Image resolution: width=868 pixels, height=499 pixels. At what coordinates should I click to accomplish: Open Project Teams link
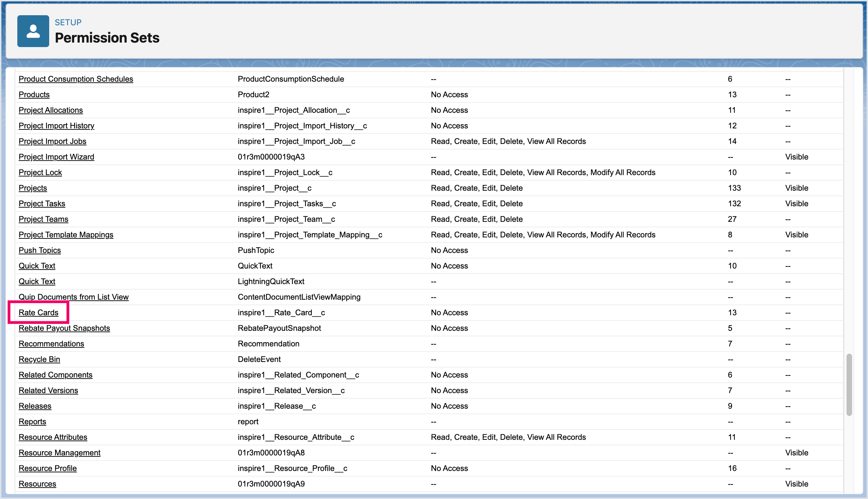click(x=43, y=219)
